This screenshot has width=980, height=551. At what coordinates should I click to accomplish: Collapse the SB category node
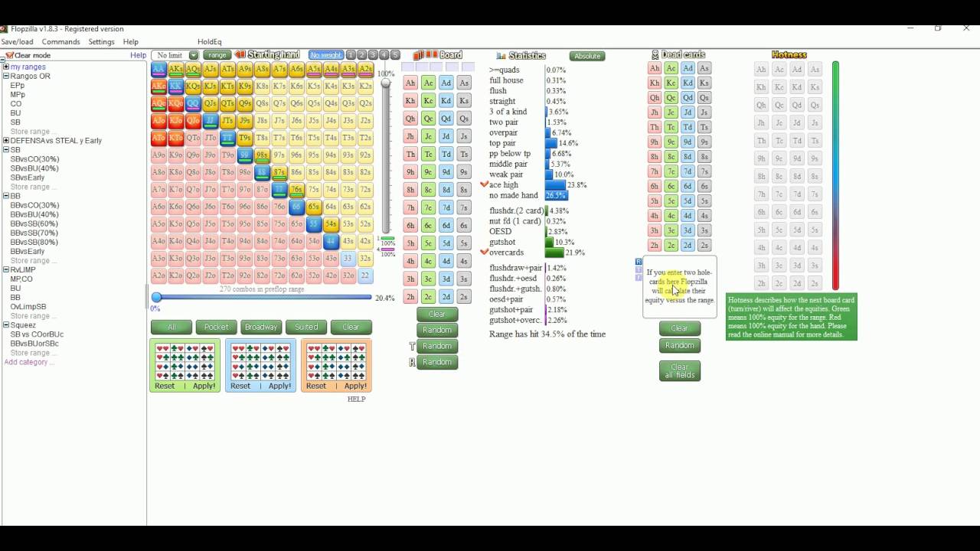6,150
